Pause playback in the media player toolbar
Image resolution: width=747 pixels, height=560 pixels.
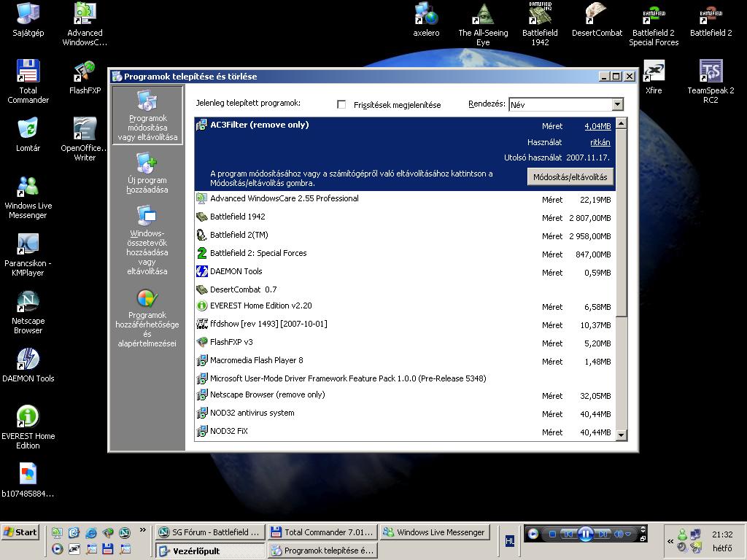pos(585,534)
